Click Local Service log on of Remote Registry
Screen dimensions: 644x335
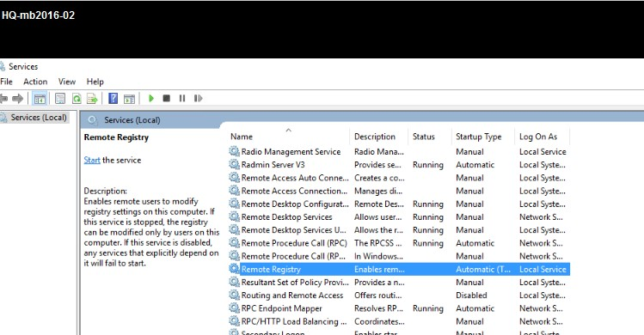coord(543,270)
